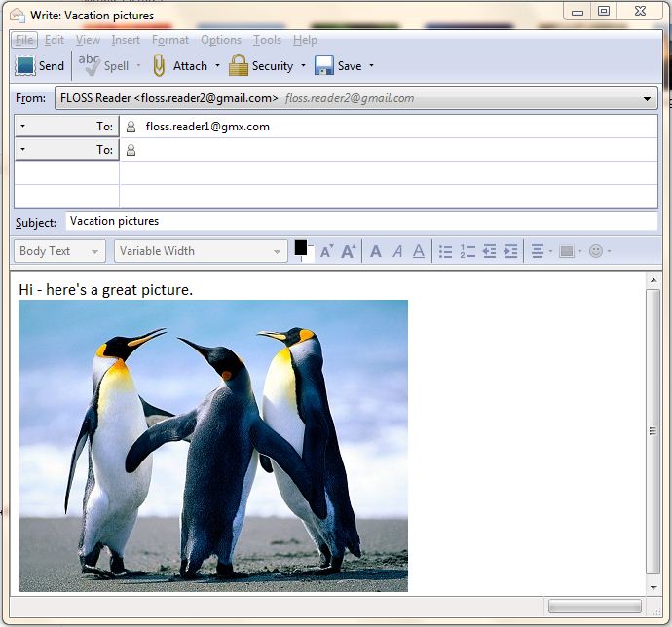
Task: Open the Insert menu
Action: tap(126, 40)
